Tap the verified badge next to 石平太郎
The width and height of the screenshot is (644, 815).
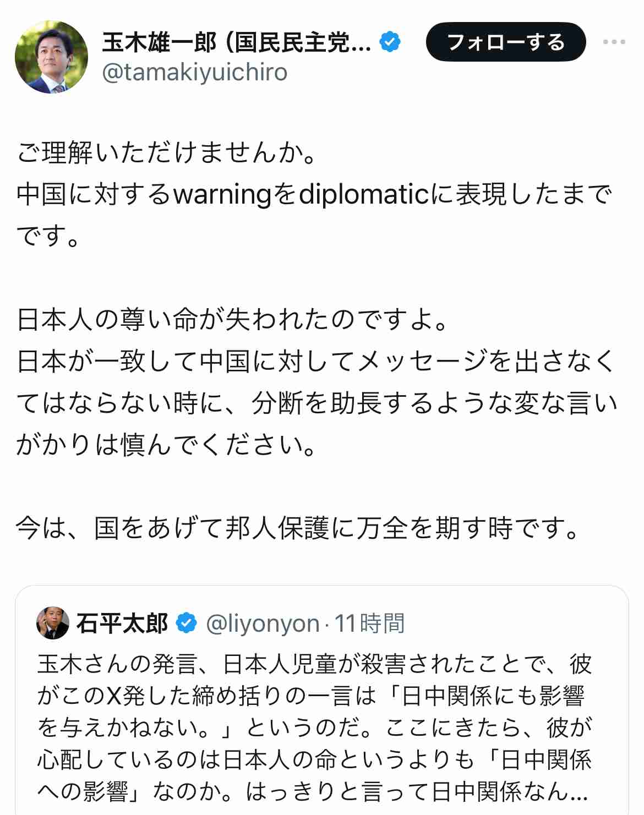tap(186, 622)
